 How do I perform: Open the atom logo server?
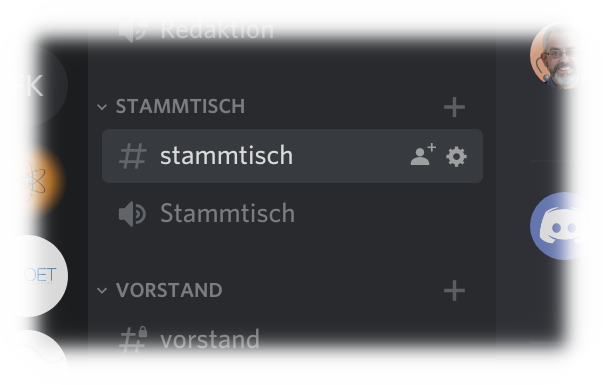[34, 180]
